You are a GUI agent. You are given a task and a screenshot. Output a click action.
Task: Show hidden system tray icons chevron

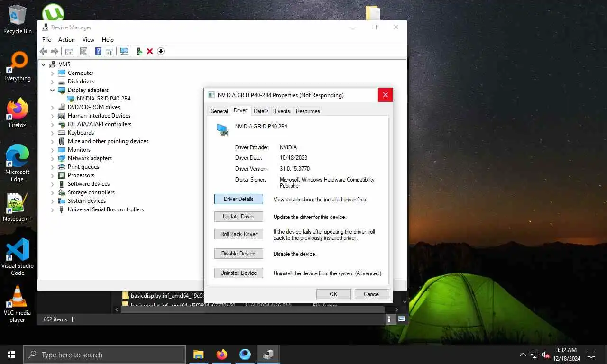523,355
